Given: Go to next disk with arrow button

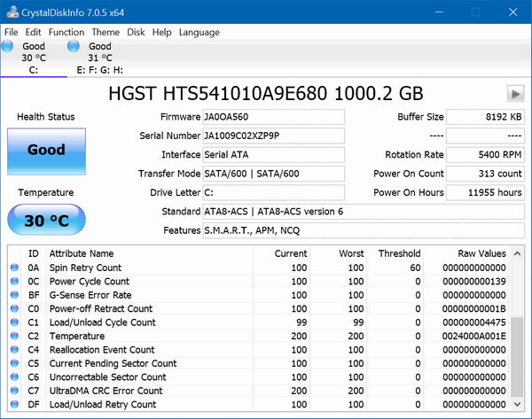Looking at the screenshot, I should 515,94.
